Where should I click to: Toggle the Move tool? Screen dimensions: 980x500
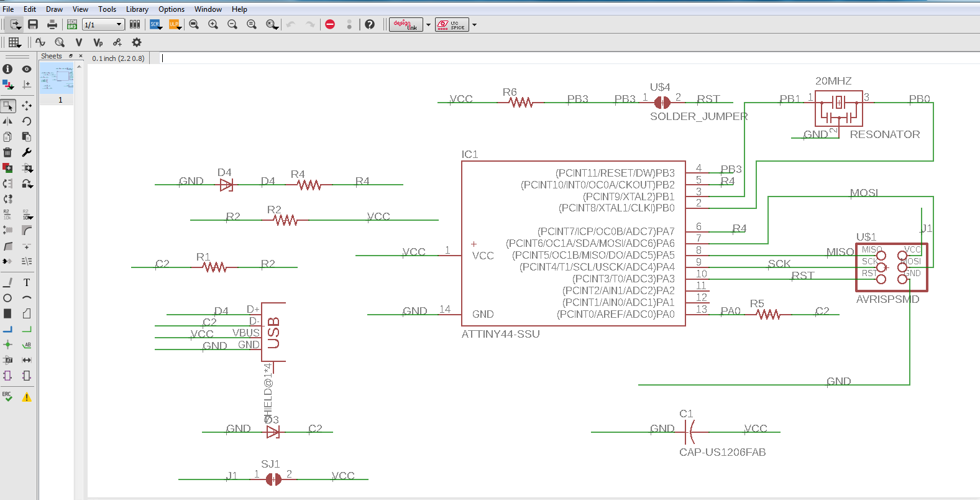click(27, 106)
